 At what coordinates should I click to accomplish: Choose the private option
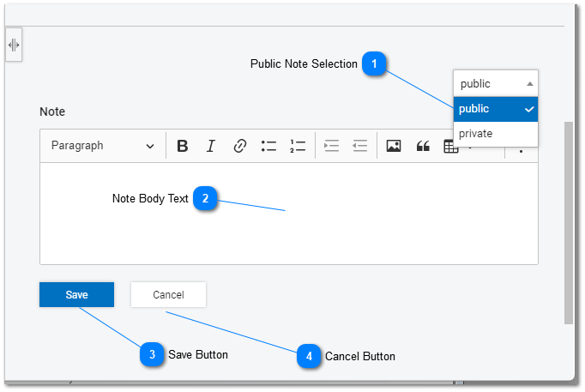coord(496,134)
